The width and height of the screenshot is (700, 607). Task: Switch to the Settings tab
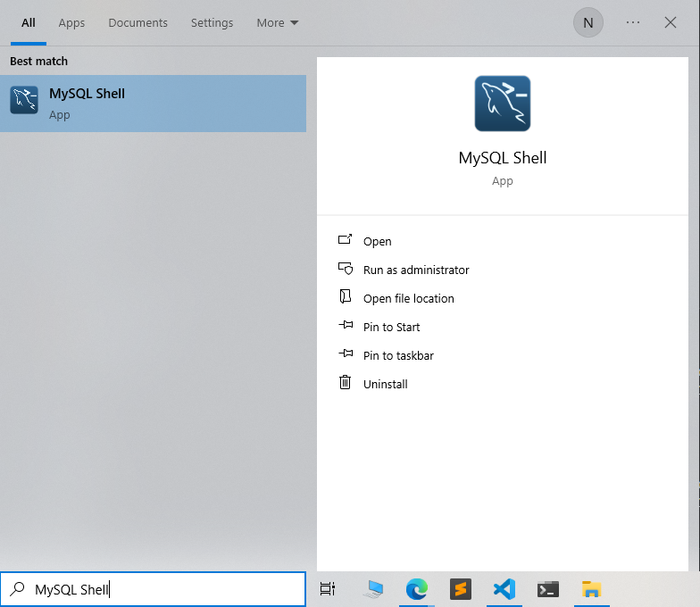tap(212, 23)
